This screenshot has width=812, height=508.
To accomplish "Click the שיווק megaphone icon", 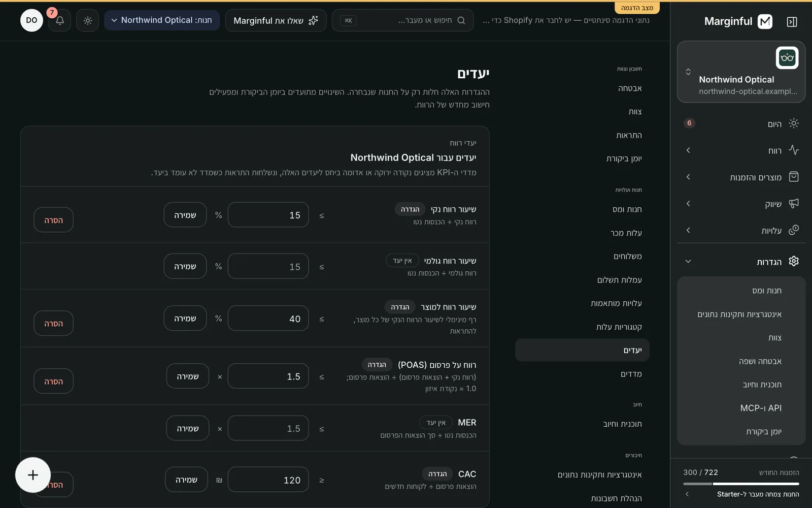I will click(x=794, y=203).
